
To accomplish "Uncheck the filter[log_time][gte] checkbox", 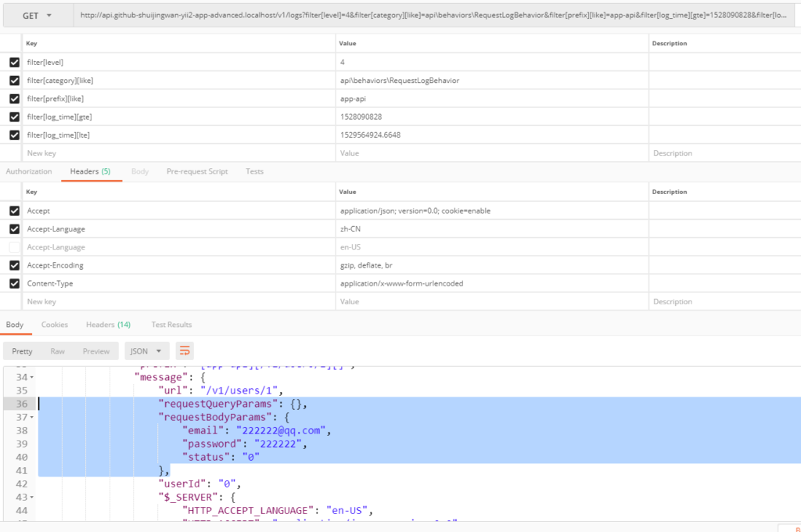I will tap(14, 117).
